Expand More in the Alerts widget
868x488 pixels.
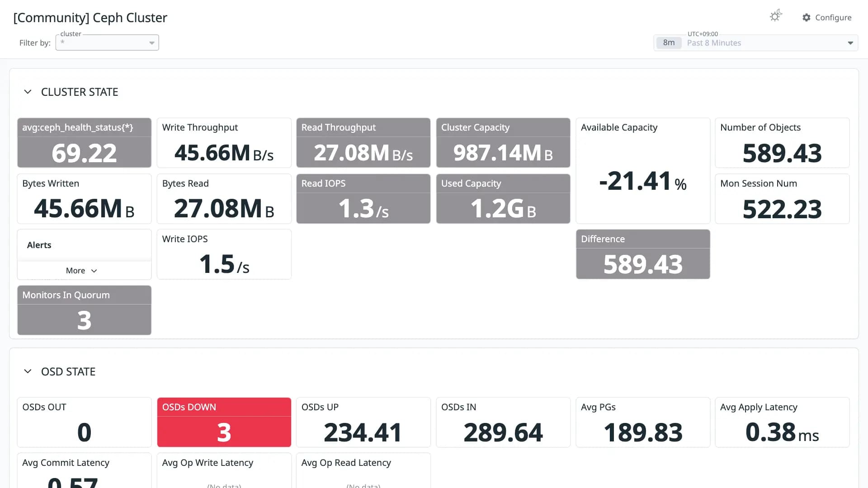(81, 270)
